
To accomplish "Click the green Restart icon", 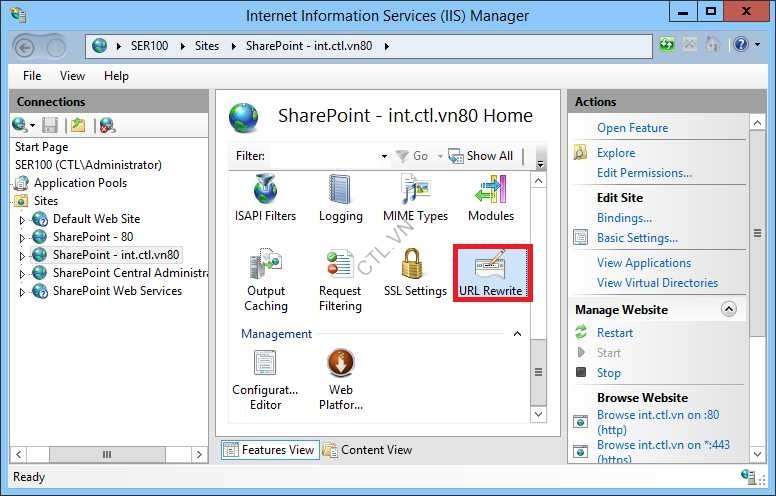I will [x=581, y=332].
